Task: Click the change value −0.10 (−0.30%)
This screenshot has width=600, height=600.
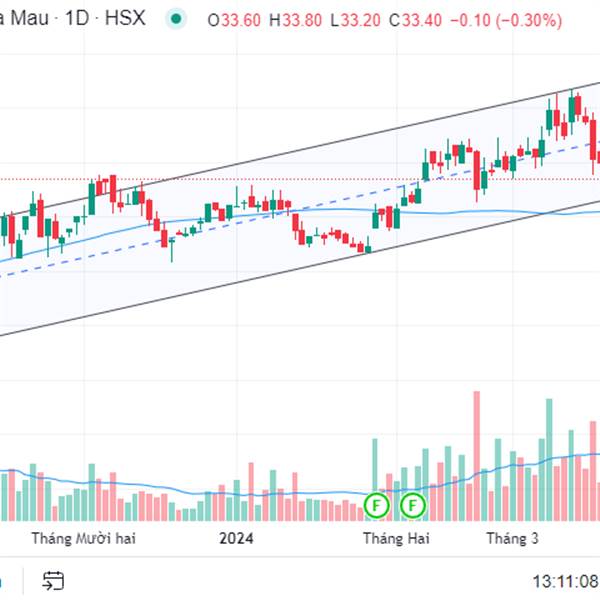Action: (506, 20)
